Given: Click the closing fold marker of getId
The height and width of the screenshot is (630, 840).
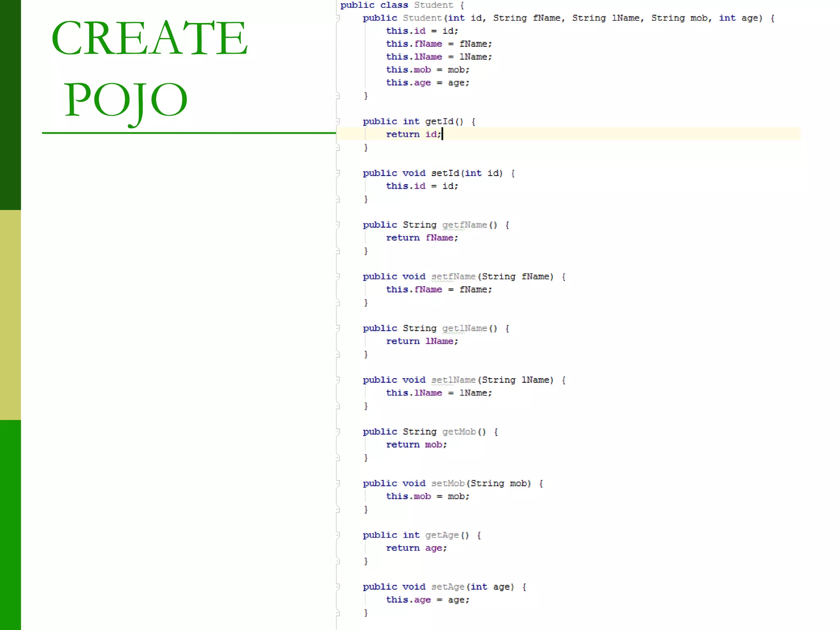Looking at the screenshot, I should pos(338,148).
